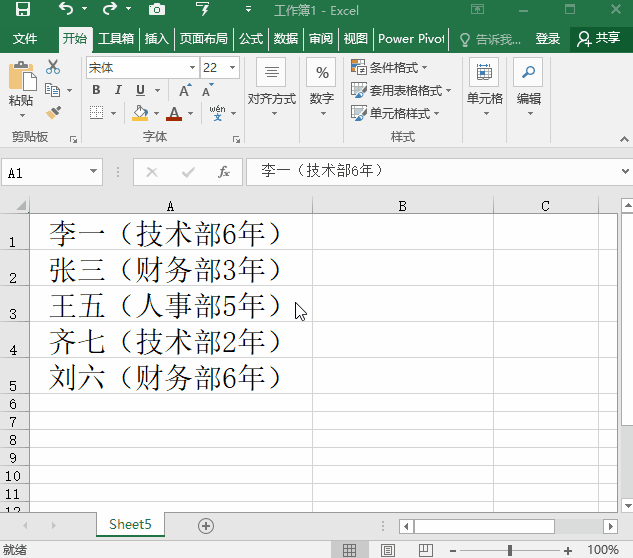This screenshot has height=558, width=633.
Task: Click the Copy icon
Action: point(52,90)
